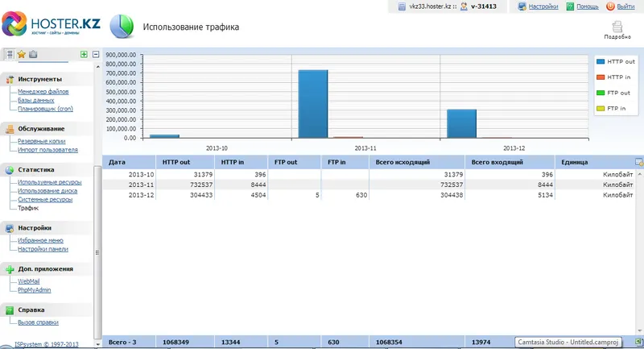Sort by Всего исходящий column
Image resolution: width=644 pixels, height=349 pixels.
coord(417,162)
